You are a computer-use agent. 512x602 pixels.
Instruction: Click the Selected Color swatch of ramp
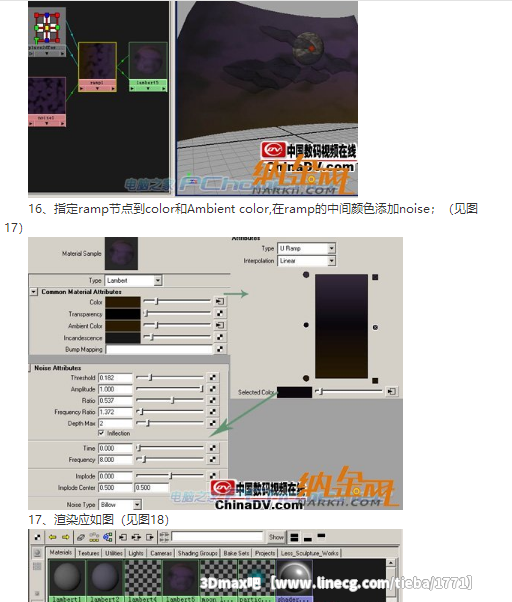point(294,392)
